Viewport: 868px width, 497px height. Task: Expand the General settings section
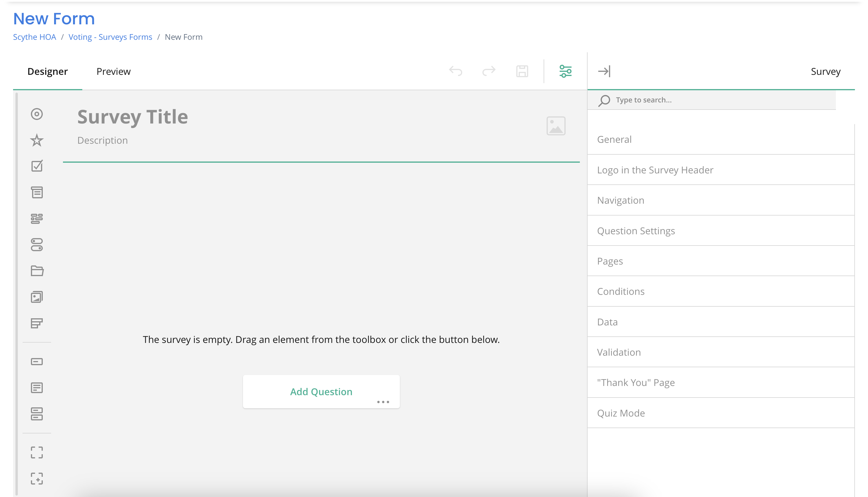pos(614,139)
